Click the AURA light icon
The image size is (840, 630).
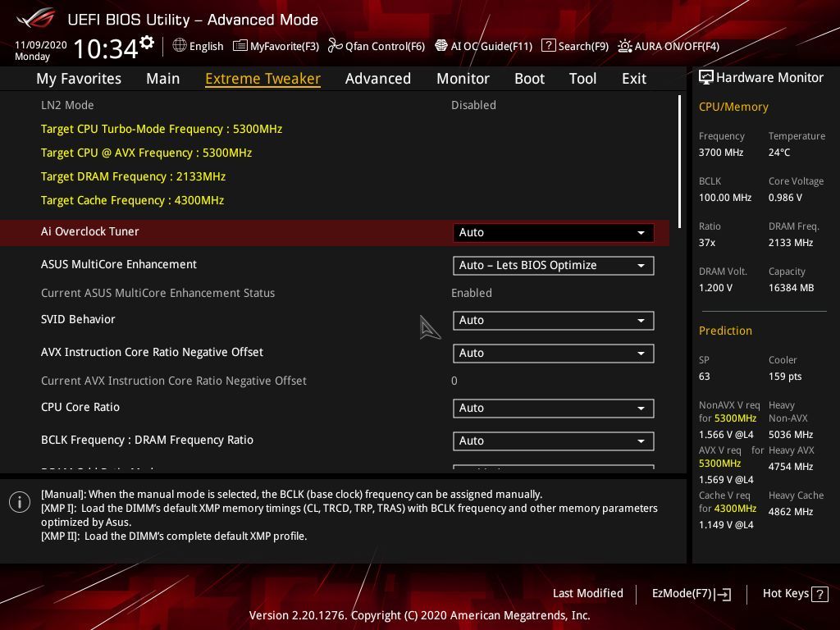pyautogui.click(x=624, y=46)
